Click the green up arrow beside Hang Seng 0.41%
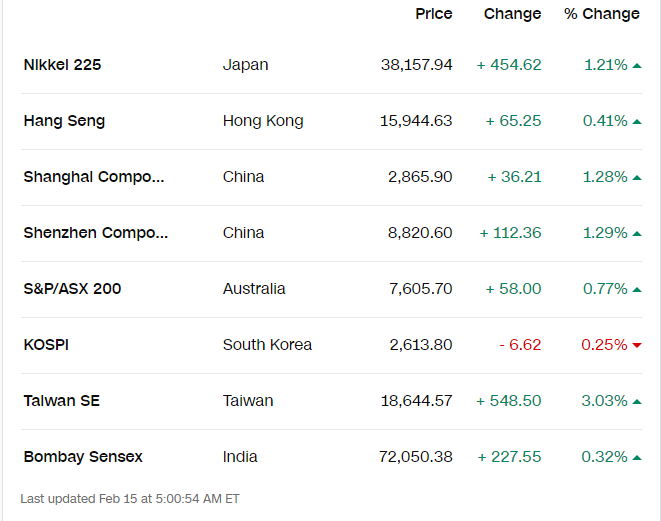Screen dimensions: 661x521 click(637, 122)
